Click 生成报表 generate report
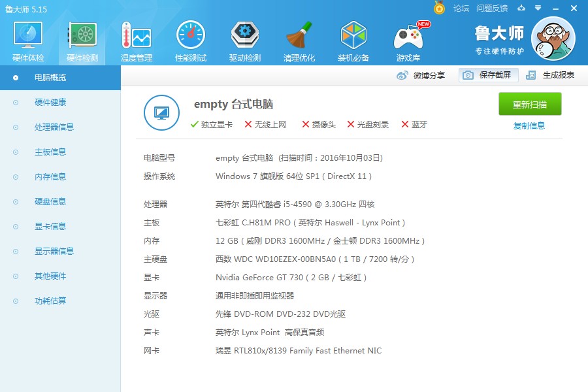This screenshot has width=588, height=392. click(549, 75)
